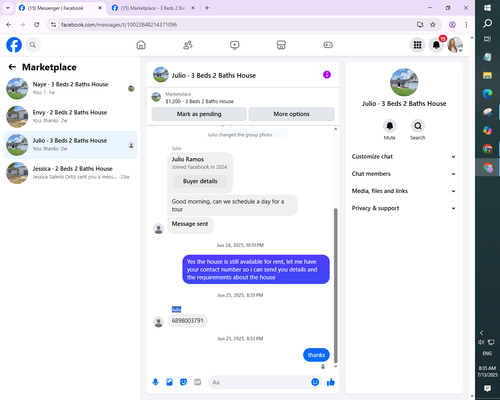The height and width of the screenshot is (400, 500).
Task: Expand the Chat members section
Action: coord(404,174)
